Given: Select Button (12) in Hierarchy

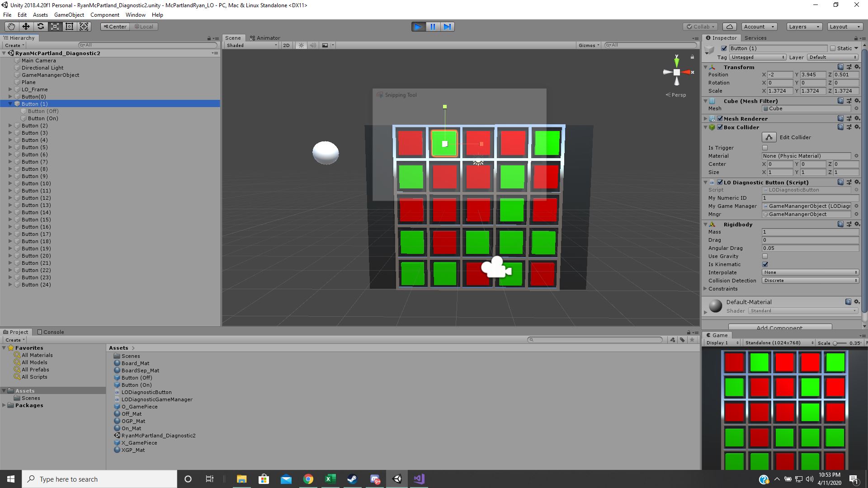Looking at the screenshot, I should [x=36, y=198].
